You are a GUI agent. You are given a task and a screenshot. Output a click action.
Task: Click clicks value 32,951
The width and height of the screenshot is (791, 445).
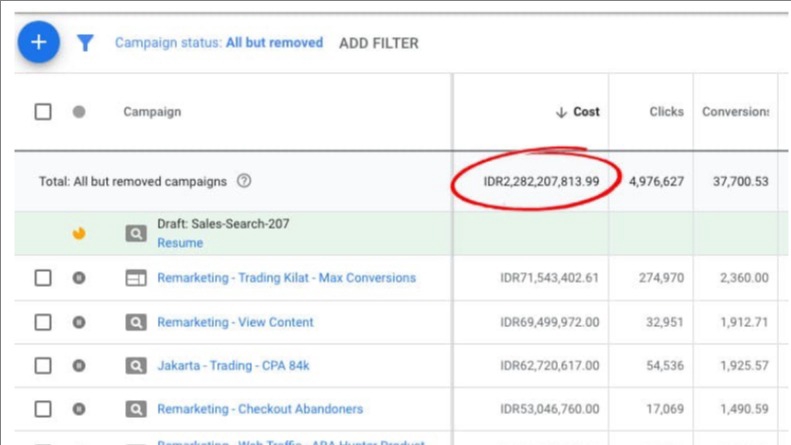[x=665, y=322]
